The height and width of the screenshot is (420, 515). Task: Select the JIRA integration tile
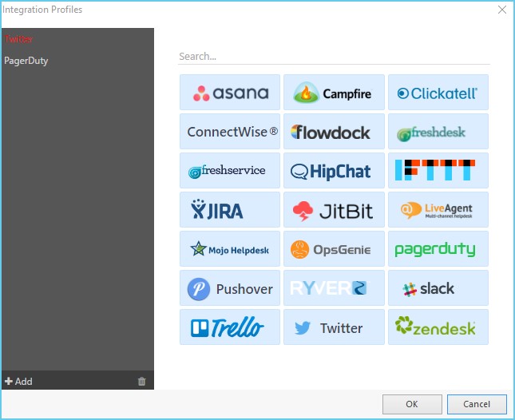[230, 209]
